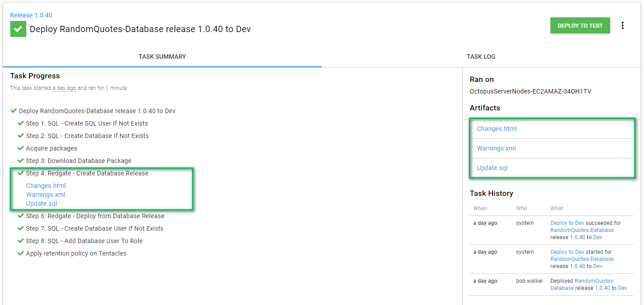Switch to the Task Summary tab

(162, 57)
